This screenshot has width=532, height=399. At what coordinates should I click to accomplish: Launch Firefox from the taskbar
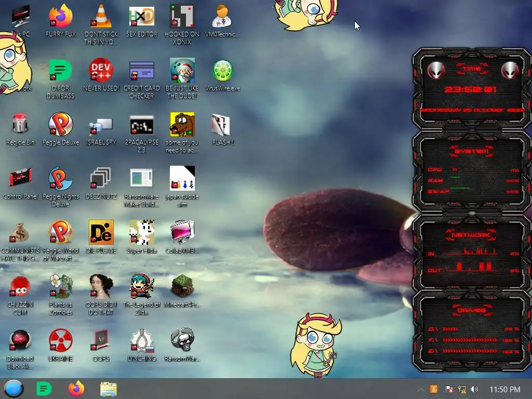(x=76, y=389)
